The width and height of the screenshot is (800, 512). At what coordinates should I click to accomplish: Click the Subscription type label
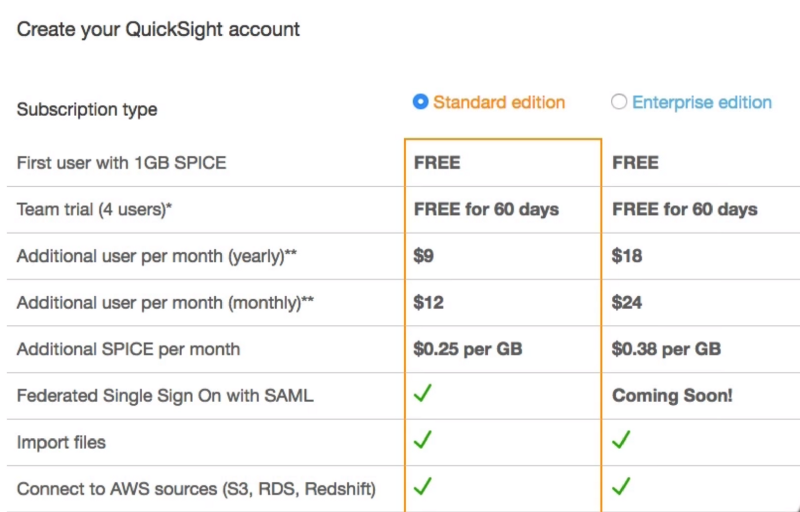click(x=87, y=110)
